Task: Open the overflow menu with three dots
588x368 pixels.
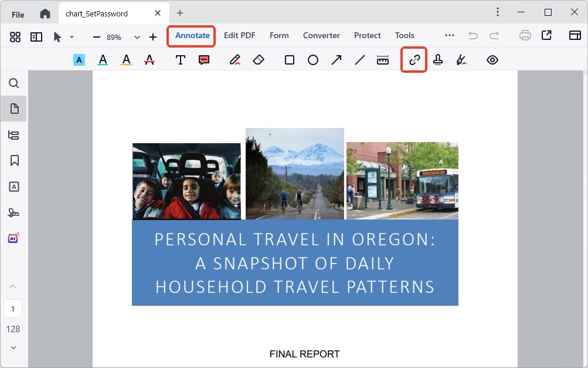Action: coord(449,35)
